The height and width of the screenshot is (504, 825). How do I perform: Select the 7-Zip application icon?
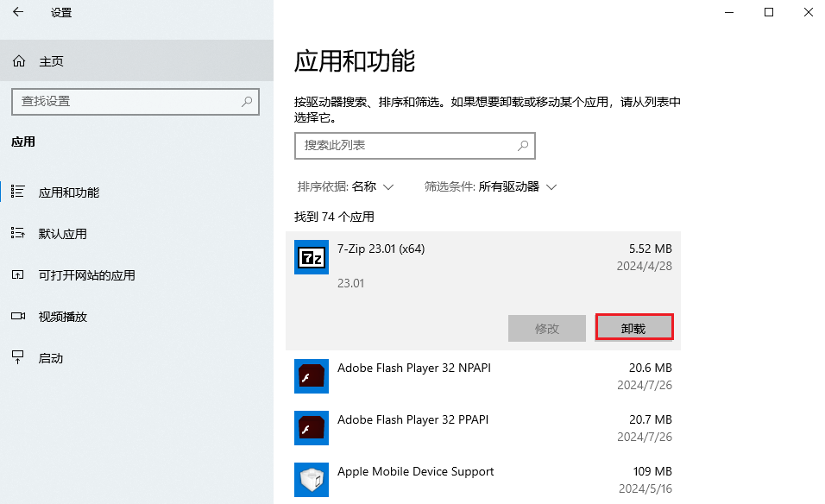click(x=311, y=256)
